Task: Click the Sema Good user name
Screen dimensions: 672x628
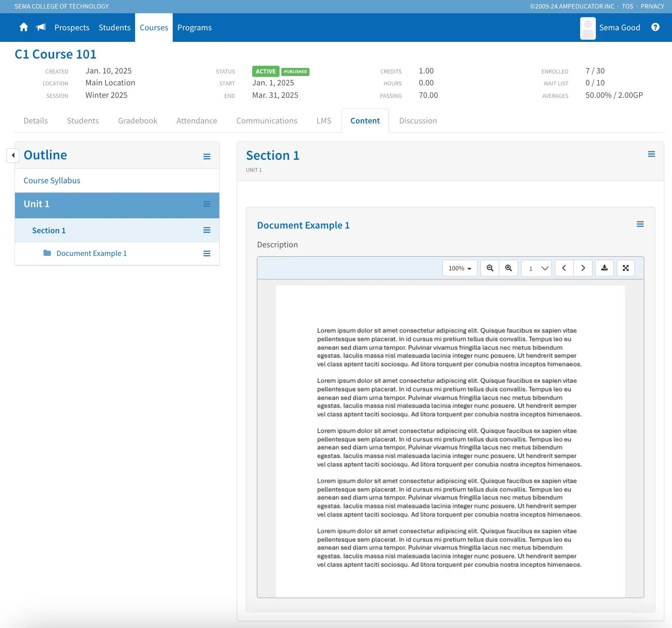Action: tap(619, 28)
